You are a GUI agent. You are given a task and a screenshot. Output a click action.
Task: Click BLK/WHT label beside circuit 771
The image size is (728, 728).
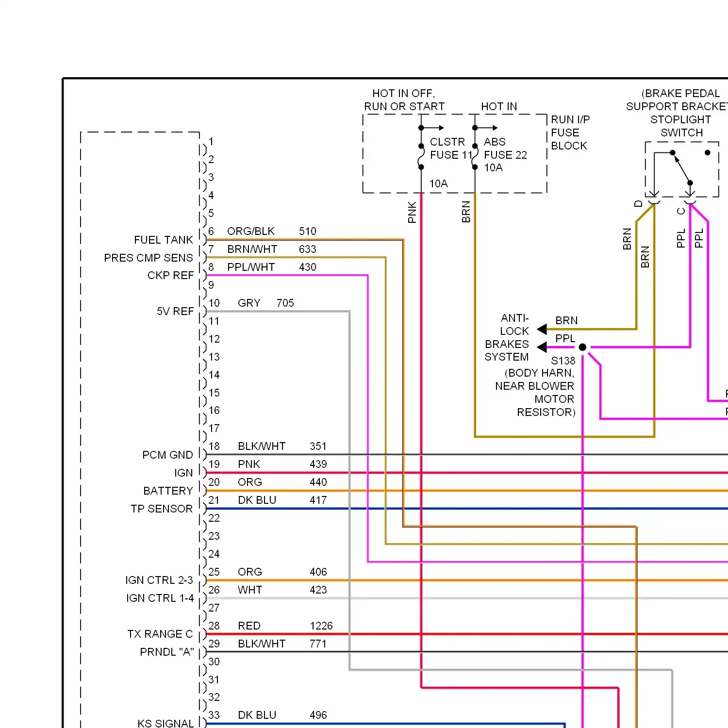262,644
